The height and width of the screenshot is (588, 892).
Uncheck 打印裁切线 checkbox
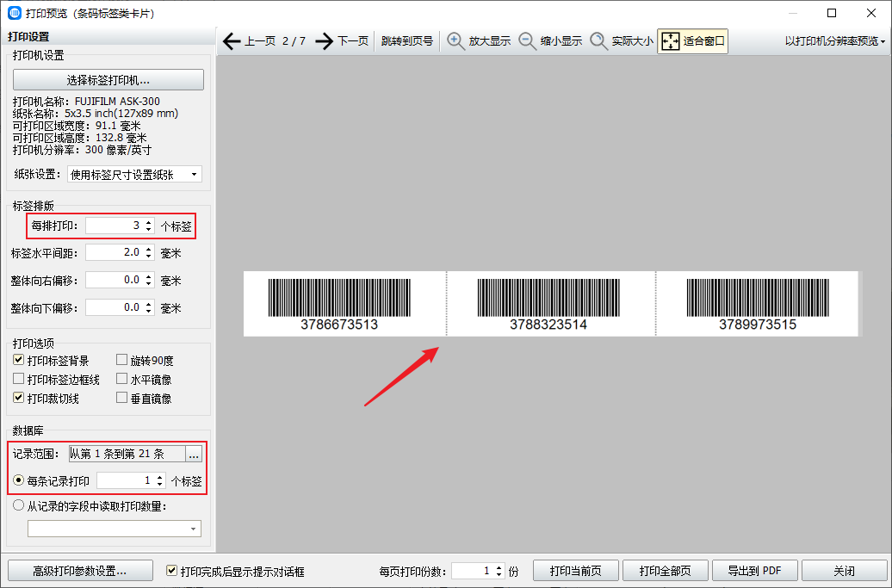click(x=19, y=398)
